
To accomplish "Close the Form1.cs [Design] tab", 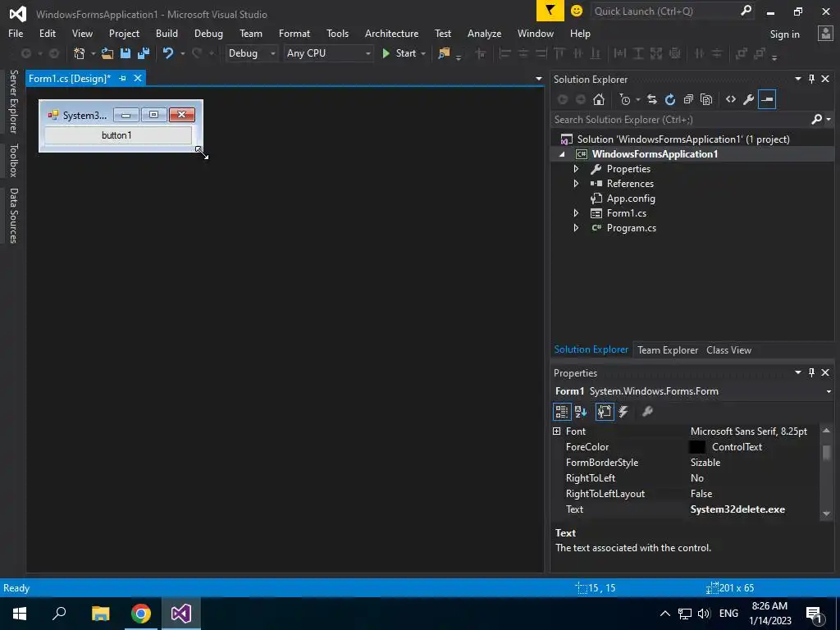I will pos(138,78).
